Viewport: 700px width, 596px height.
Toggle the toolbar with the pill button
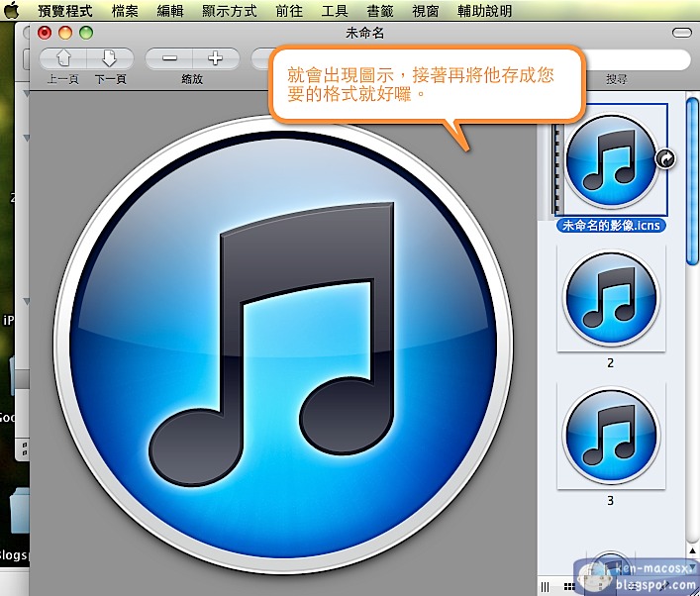pos(682,33)
